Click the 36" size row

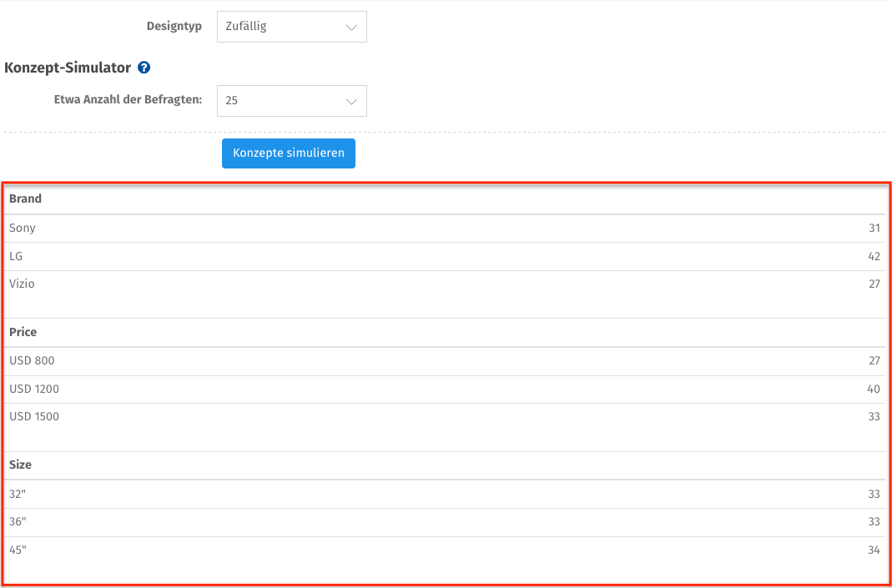pyautogui.click(x=18, y=522)
